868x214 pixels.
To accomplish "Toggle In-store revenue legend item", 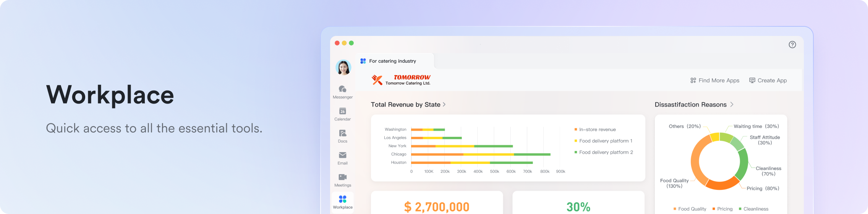I will pyautogui.click(x=597, y=130).
